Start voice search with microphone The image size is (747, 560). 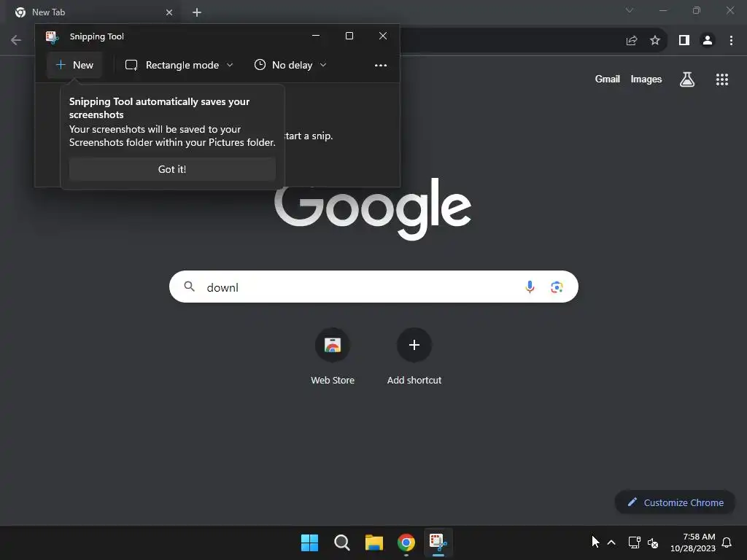coord(530,287)
